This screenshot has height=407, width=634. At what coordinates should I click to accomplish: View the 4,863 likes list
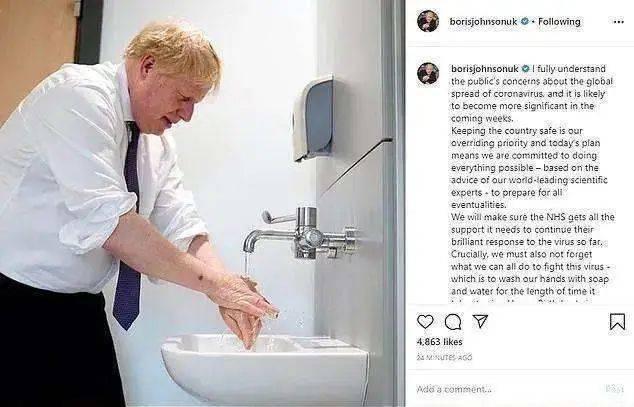pyautogui.click(x=440, y=342)
